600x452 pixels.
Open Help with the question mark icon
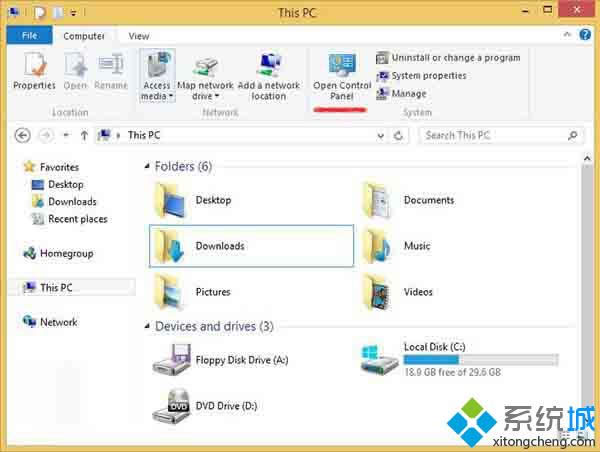585,34
